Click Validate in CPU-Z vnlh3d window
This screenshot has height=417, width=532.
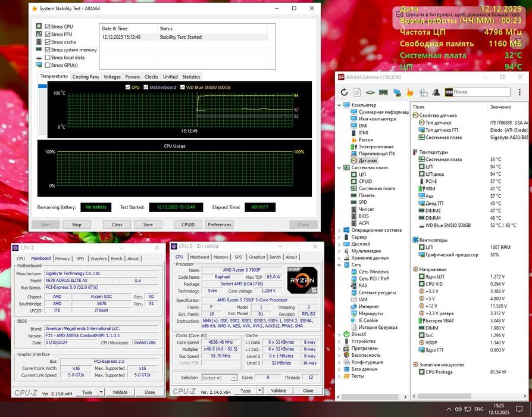coord(278,391)
